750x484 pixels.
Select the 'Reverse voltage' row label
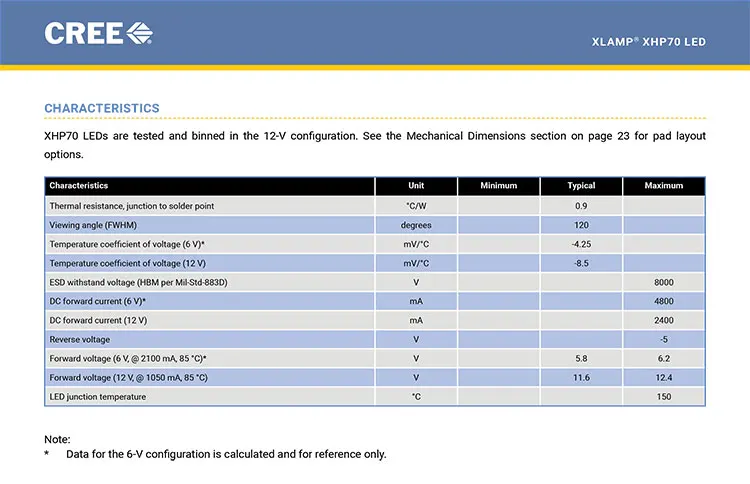[x=79, y=340]
